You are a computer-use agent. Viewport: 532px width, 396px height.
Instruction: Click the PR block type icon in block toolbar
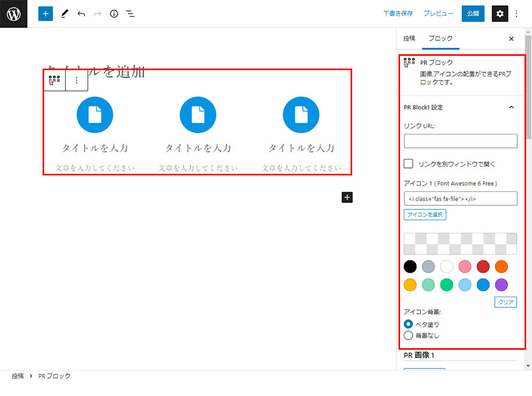(55, 80)
